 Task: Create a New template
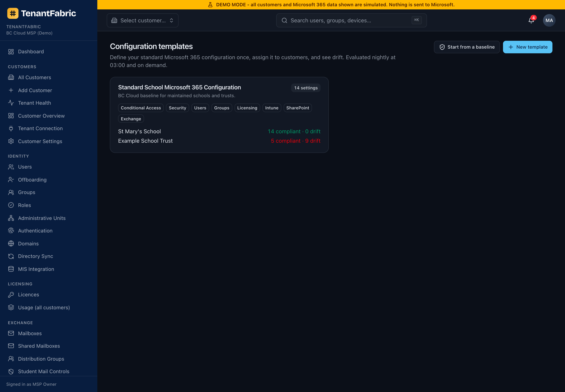point(527,47)
